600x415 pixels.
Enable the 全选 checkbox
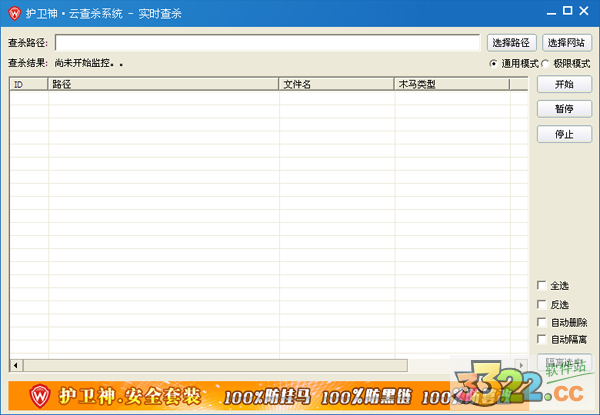[x=541, y=285]
